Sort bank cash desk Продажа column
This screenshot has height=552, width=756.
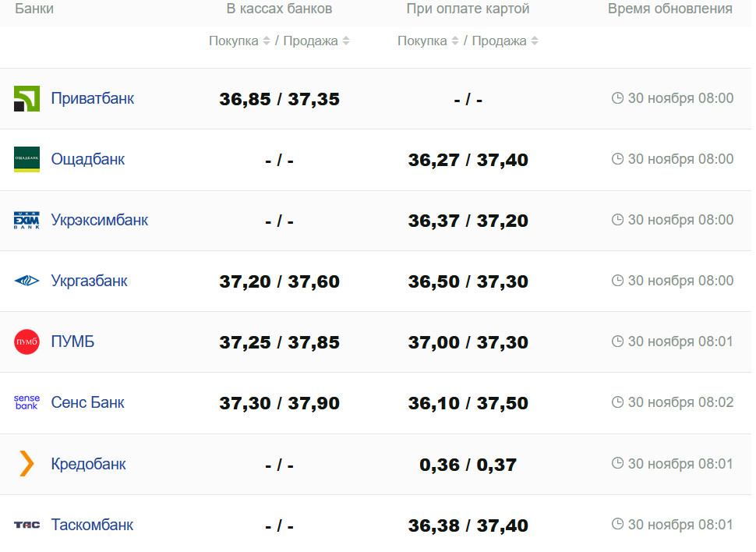coord(346,41)
